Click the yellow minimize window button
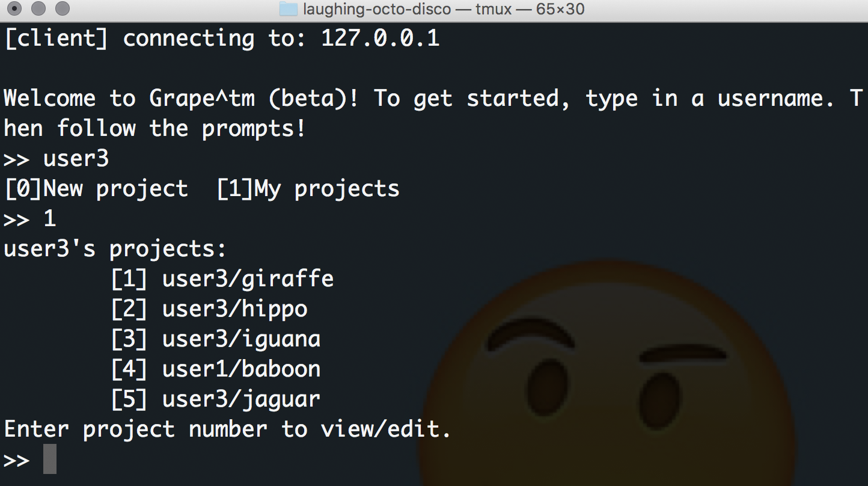The image size is (868, 486). pos(39,9)
